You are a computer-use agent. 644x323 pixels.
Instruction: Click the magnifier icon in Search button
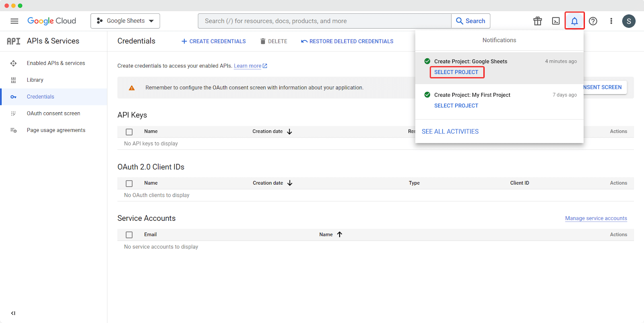click(459, 21)
